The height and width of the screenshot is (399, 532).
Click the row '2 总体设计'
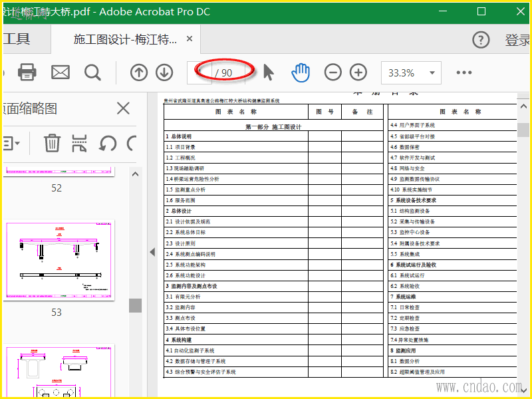point(236,211)
